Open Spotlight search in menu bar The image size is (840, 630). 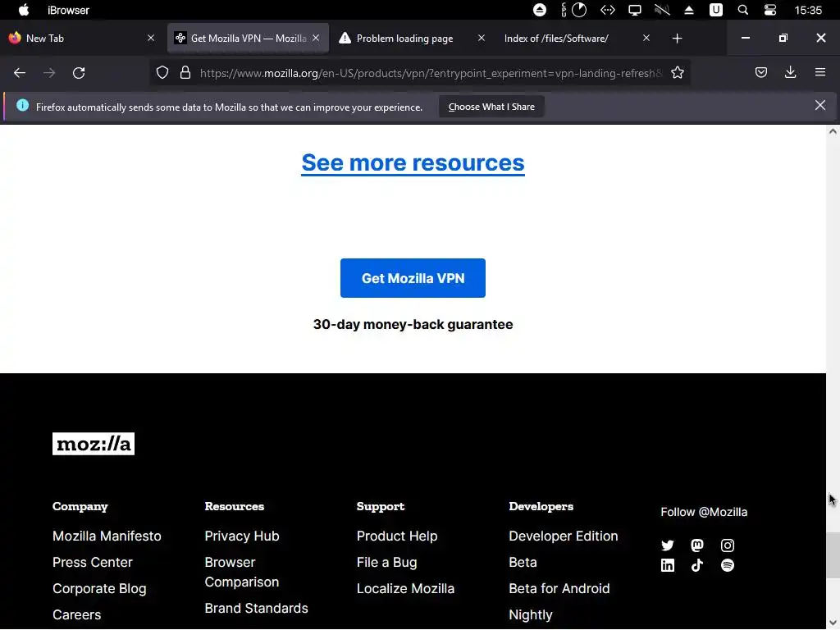pyautogui.click(x=743, y=10)
